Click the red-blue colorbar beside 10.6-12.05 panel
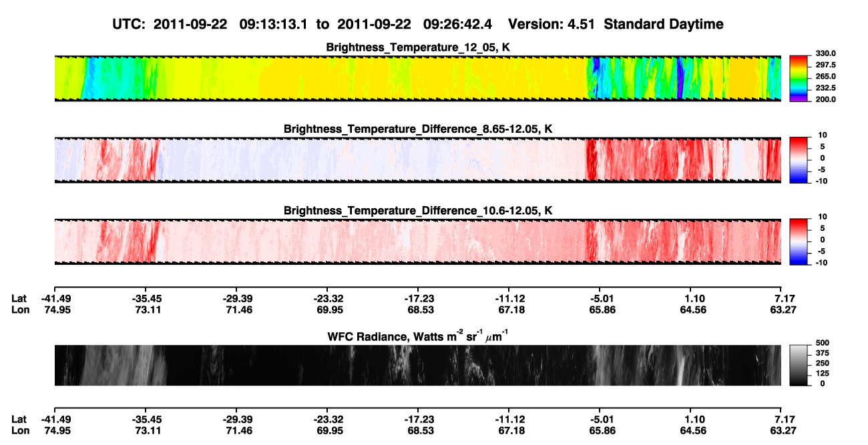Viewport: 868px width, 445px height. [x=799, y=242]
